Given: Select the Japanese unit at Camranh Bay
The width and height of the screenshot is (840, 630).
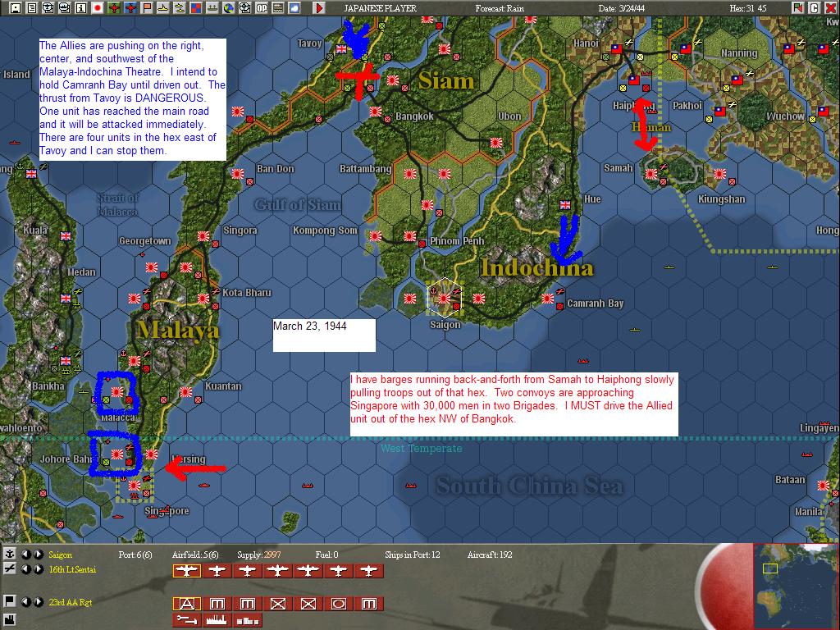Looking at the screenshot, I should click(547, 299).
